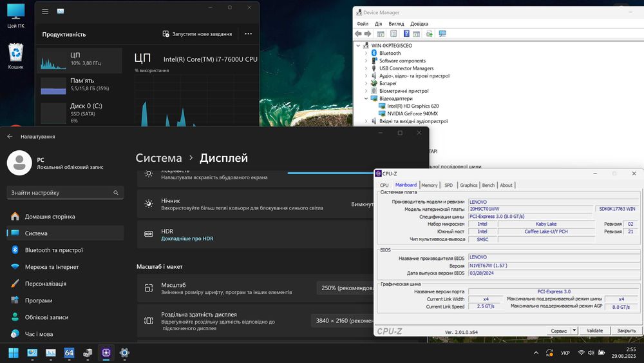The image size is (644, 363).
Task: Expand USB Connector Managers node
Action: [366, 68]
